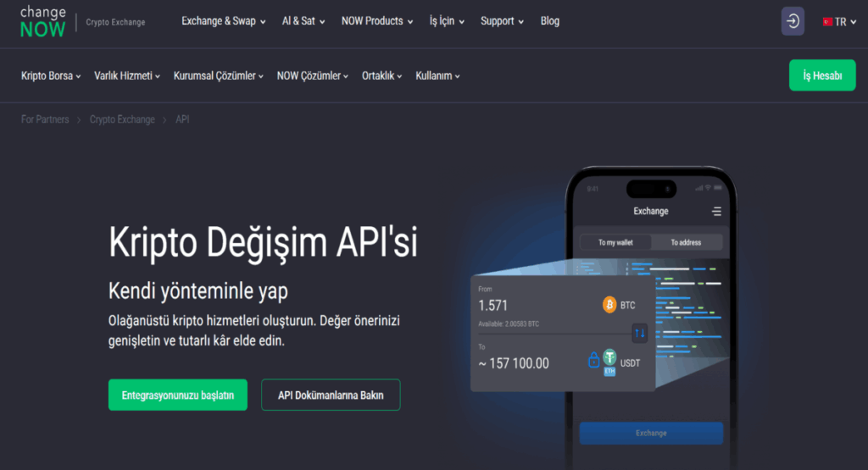868x470 pixels.
Task: Click Kripto Değişim API'si heading
Action: 263,242
